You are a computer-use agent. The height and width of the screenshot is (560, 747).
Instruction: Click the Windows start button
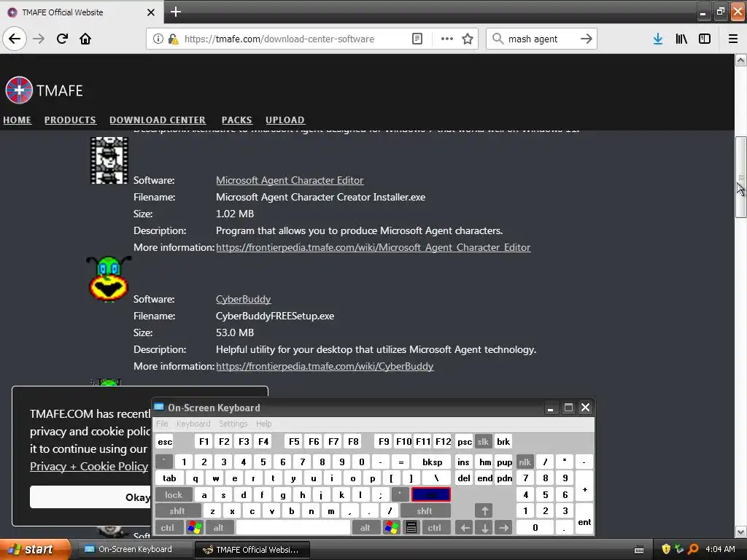34,549
